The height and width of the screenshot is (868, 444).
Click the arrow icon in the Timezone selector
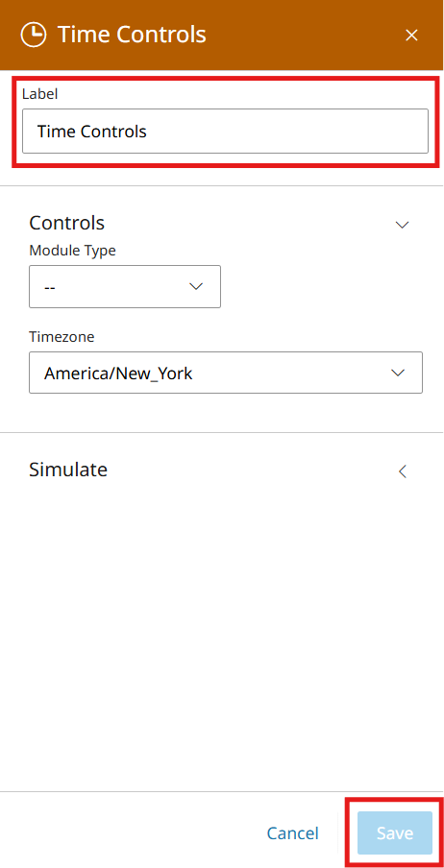click(x=398, y=373)
